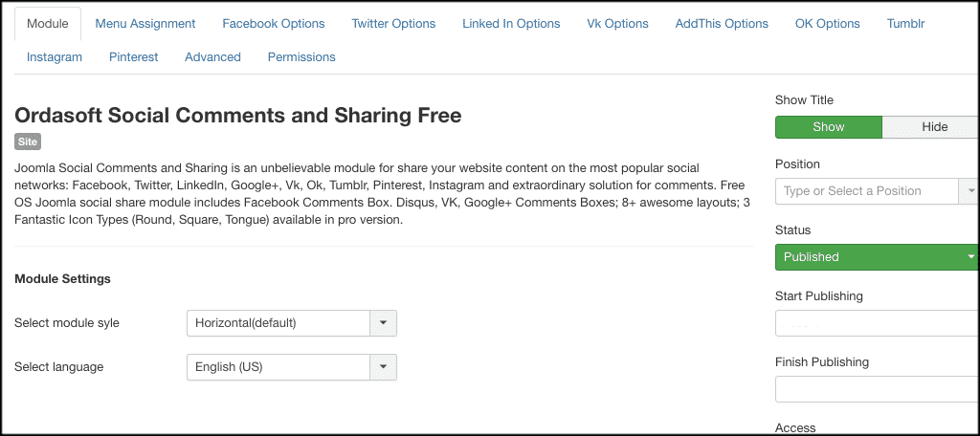Click the Select module syle label
Viewport: 980px width, 436px height.
click(x=67, y=323)
